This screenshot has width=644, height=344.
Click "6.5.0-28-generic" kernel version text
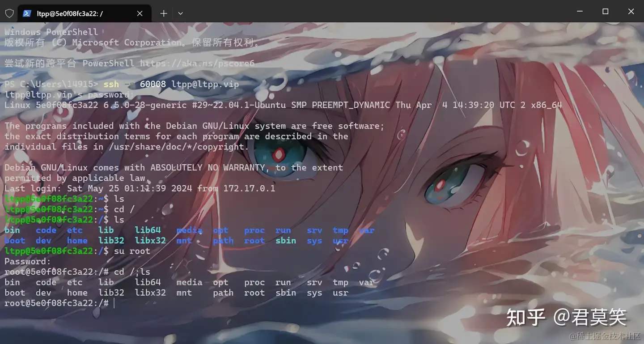[x=145, y=105]
